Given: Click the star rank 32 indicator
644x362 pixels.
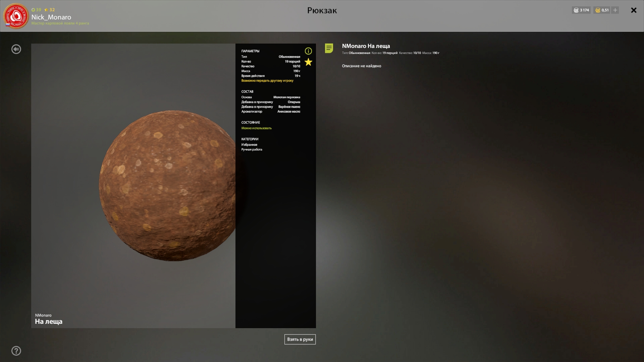Looking at the screenshot, I should click(50, 10).
